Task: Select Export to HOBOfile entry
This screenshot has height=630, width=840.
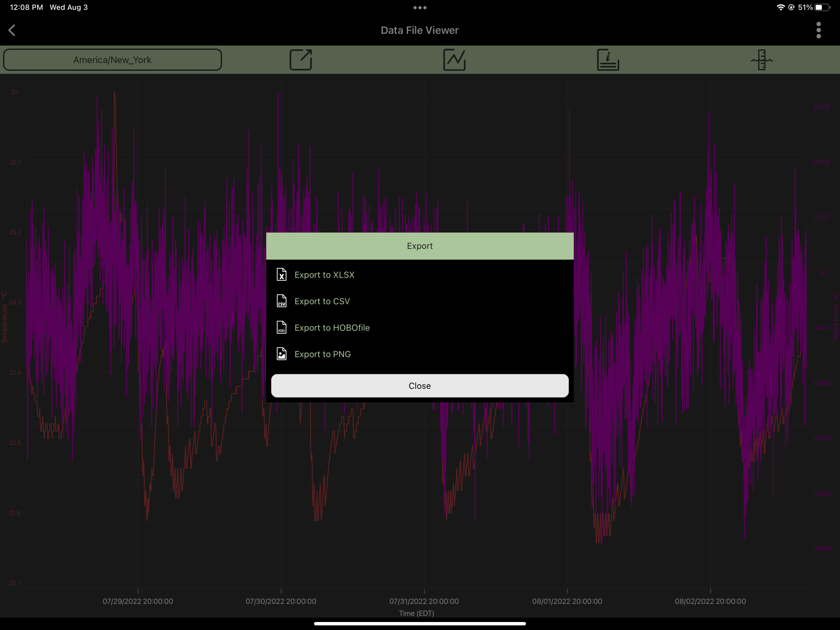Action: (332, 328)
